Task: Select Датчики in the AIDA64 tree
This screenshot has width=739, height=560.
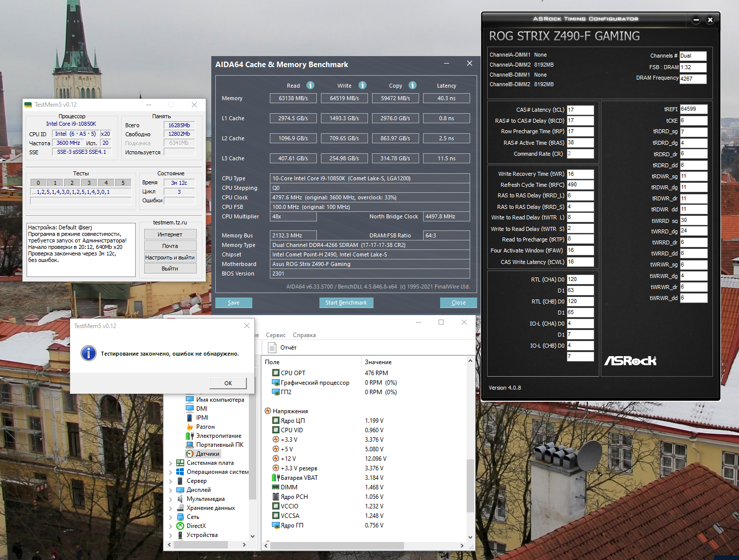Action: point(208,454)
